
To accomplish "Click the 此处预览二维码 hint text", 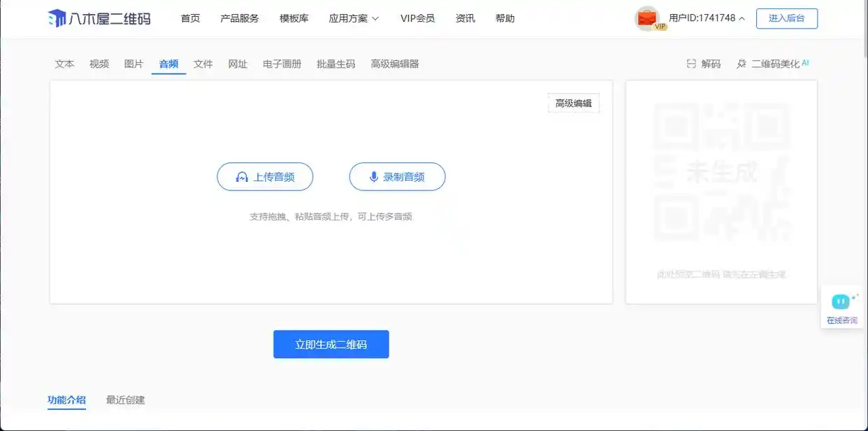I will (721, 274).
